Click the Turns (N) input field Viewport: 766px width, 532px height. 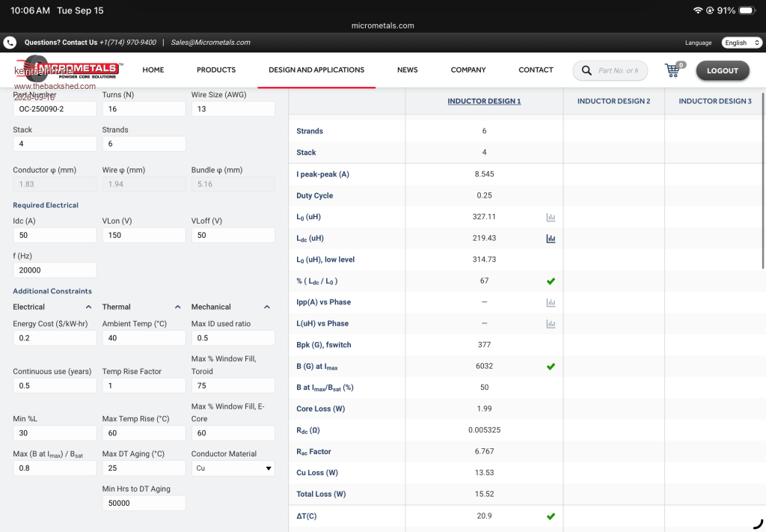pyautogui.click(x=144, y=109)
